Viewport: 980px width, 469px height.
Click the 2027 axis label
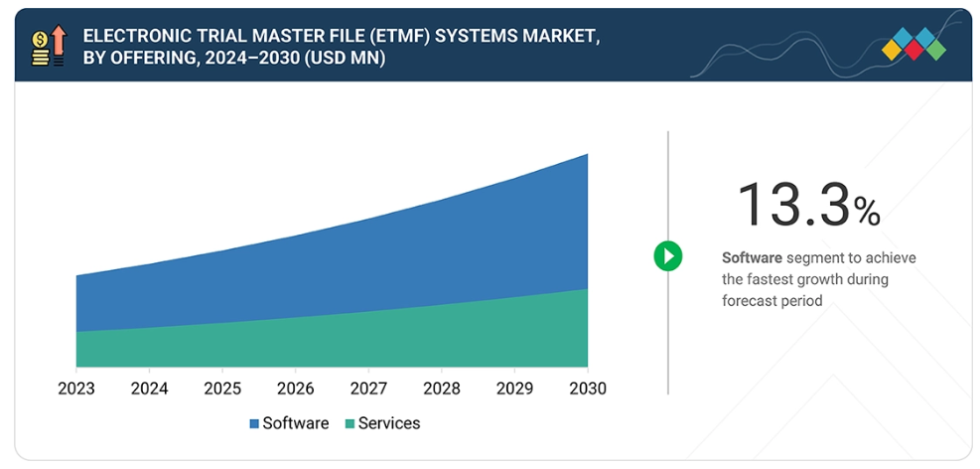pos(368,389)
